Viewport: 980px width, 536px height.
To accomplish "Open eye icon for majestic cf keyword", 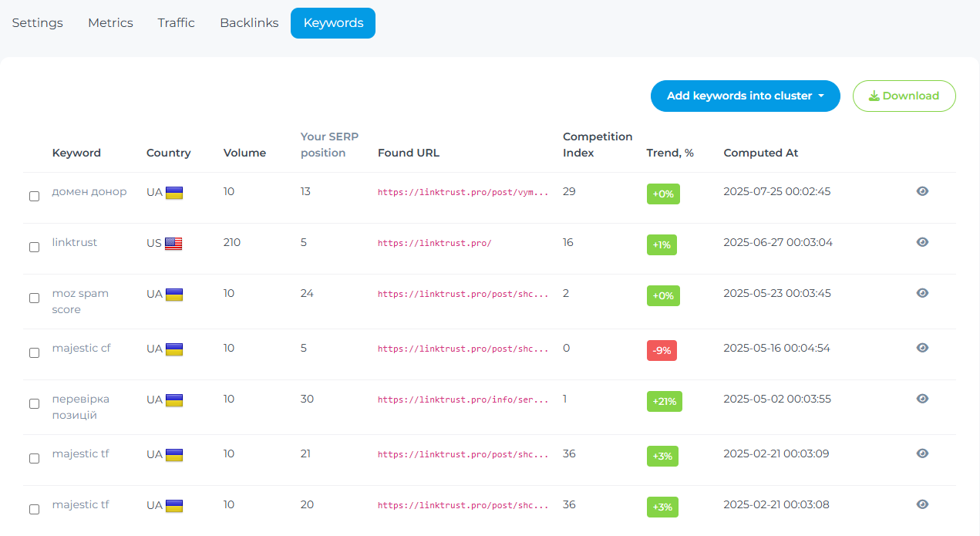I will click(x=921, y=348).
